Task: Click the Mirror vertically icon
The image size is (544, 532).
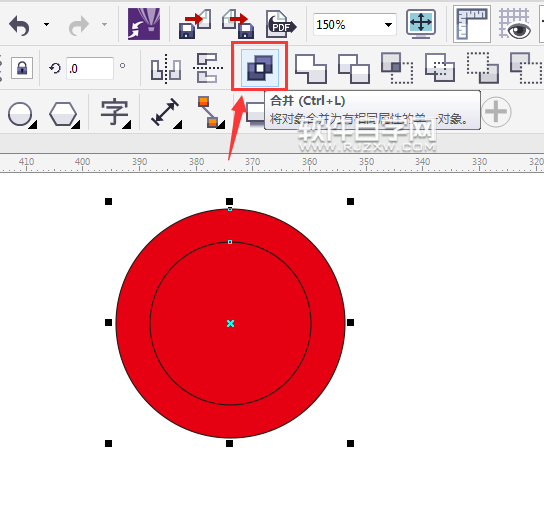Action: (208, 68)
